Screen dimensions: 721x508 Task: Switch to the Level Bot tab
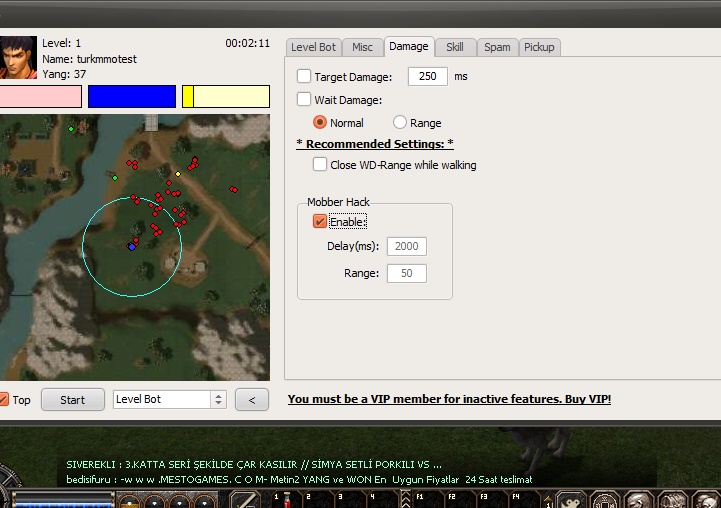coord(314,47)
